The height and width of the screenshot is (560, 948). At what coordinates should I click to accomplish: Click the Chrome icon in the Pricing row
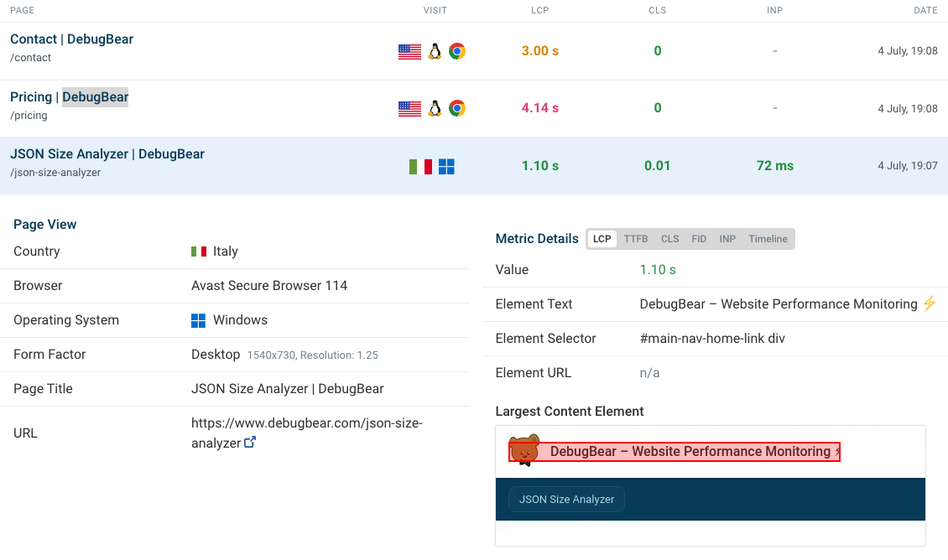tap(457, 108)
